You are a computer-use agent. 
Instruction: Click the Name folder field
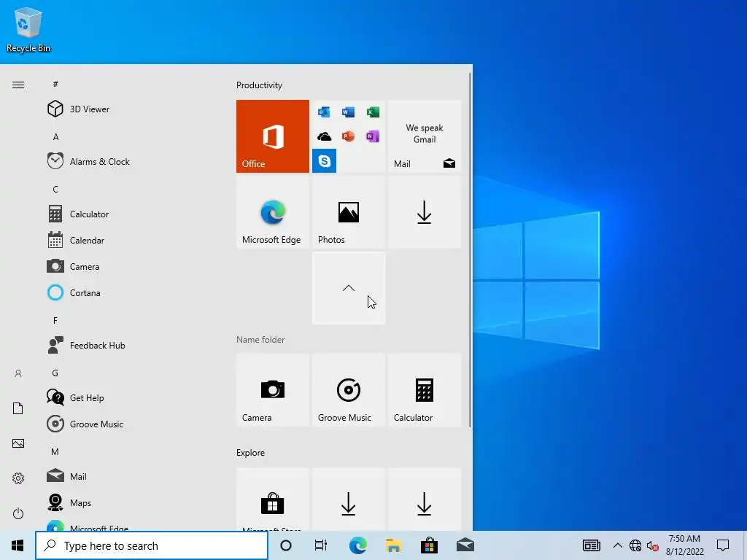click(x=260, y=340)
